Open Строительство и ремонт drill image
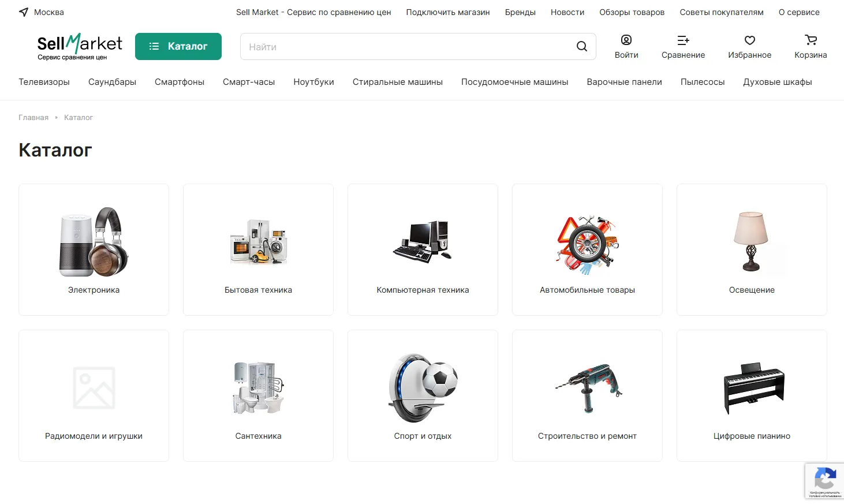The image size is (844, 504). [587, 387]
